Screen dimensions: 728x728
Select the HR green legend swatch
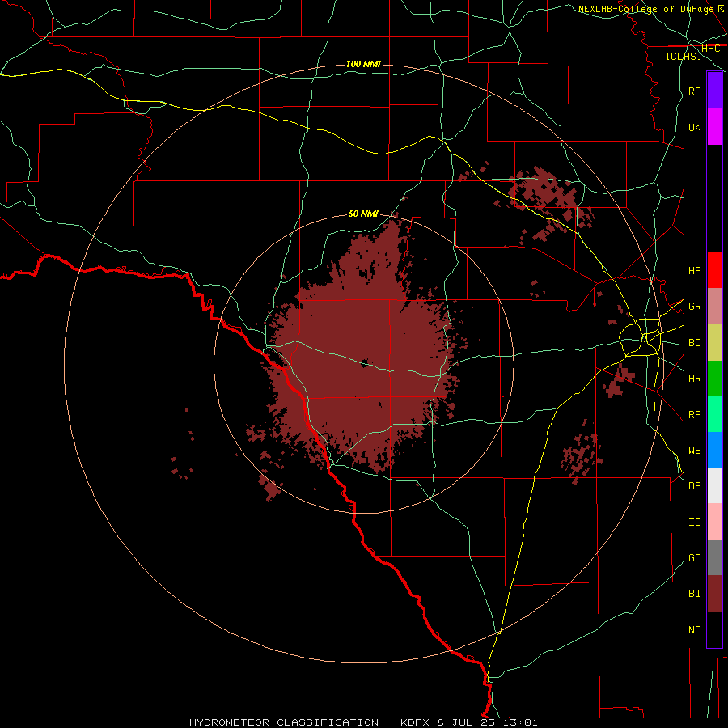[714, 378]
